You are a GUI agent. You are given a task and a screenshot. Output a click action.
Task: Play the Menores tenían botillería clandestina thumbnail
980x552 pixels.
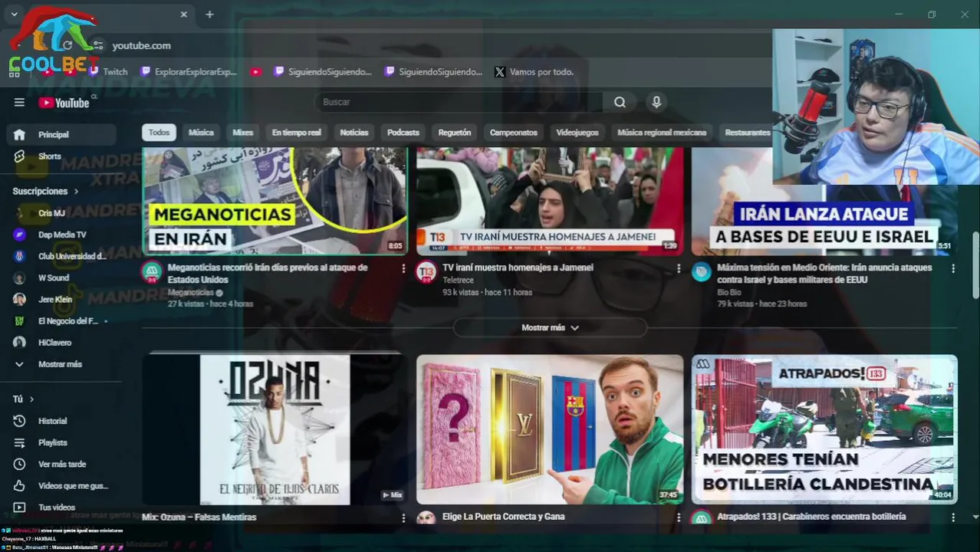click(824, 429)
